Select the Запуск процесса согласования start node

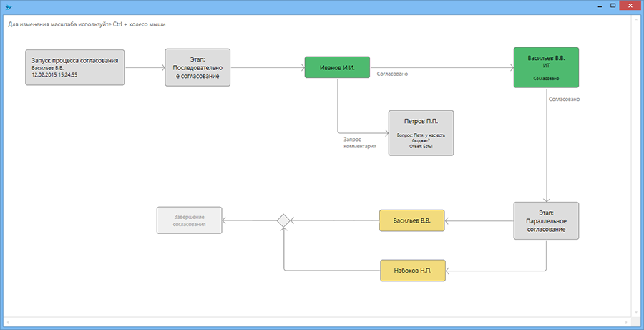click(74, 67)
